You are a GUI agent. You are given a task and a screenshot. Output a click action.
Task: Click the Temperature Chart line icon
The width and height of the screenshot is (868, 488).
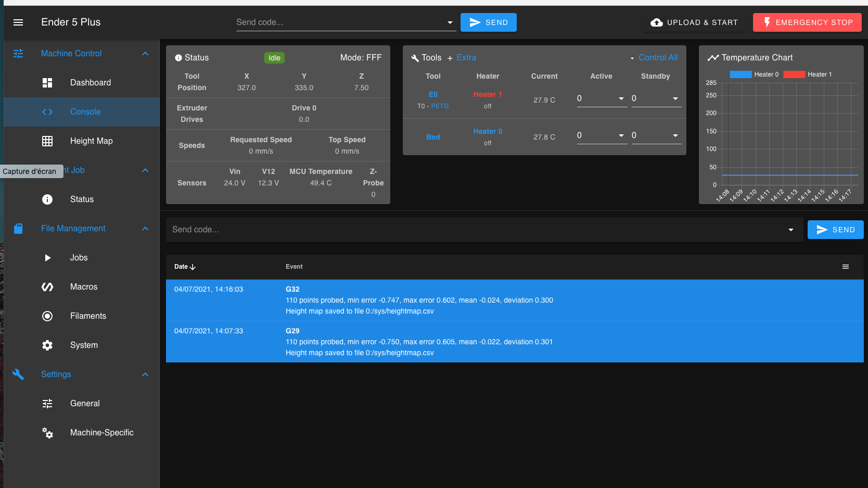click(x=713, y=58)
